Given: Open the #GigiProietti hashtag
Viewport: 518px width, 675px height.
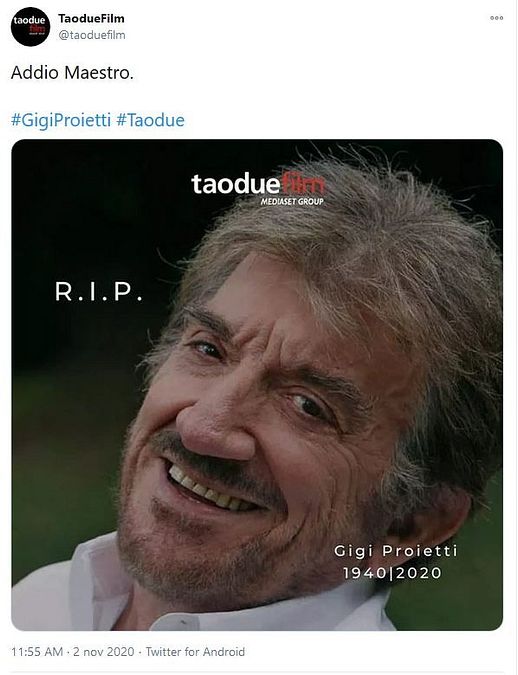Looking at the screenshot, I should coord(61,120).
